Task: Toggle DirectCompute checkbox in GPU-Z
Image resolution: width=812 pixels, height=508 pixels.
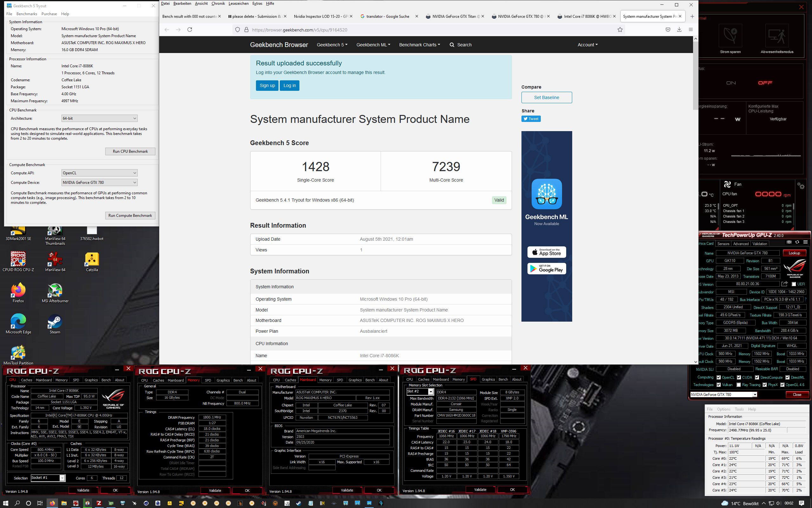Action: (x=757, y=377)
